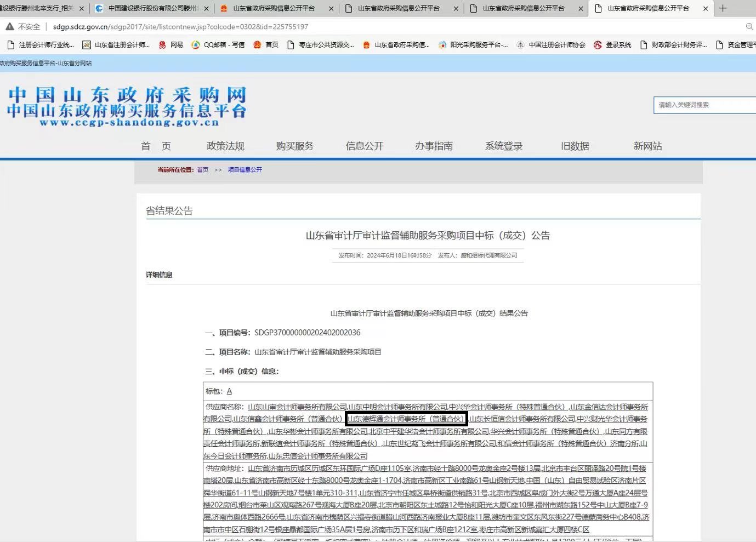Image resolution: width=756 pixels, height=542 pixels.
Task: Click the 中国山东政府采购网 site logo
Action: click(126, 105)
